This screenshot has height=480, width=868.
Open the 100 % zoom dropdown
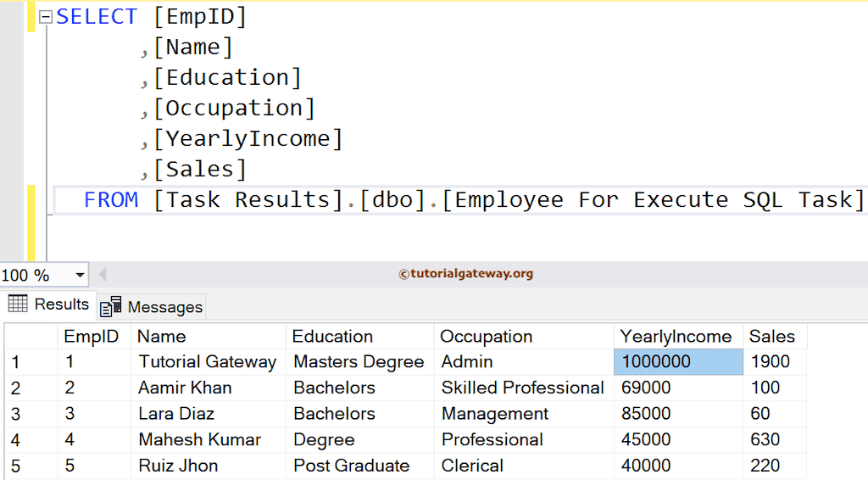click(81, 275)
